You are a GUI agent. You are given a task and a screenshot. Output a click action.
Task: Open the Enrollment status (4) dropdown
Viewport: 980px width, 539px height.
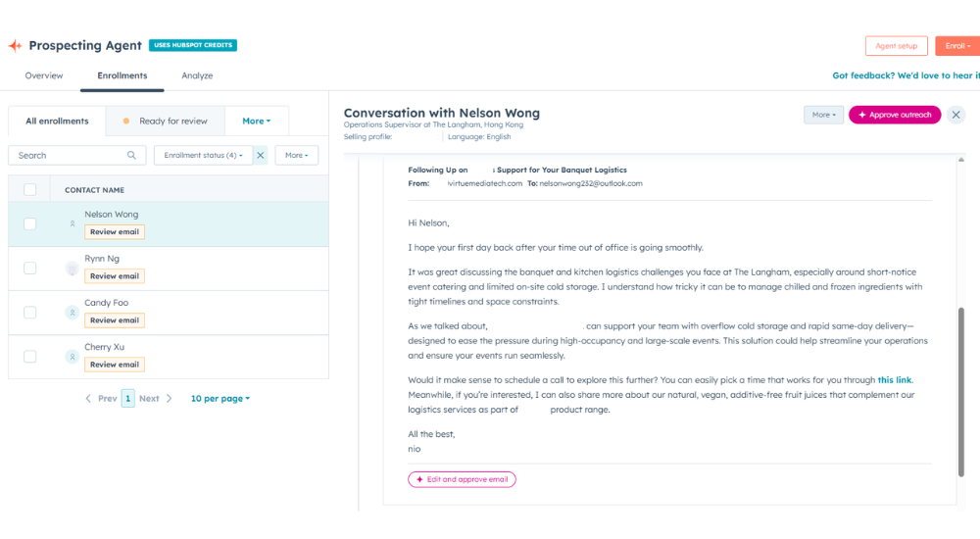pos(203,156)
